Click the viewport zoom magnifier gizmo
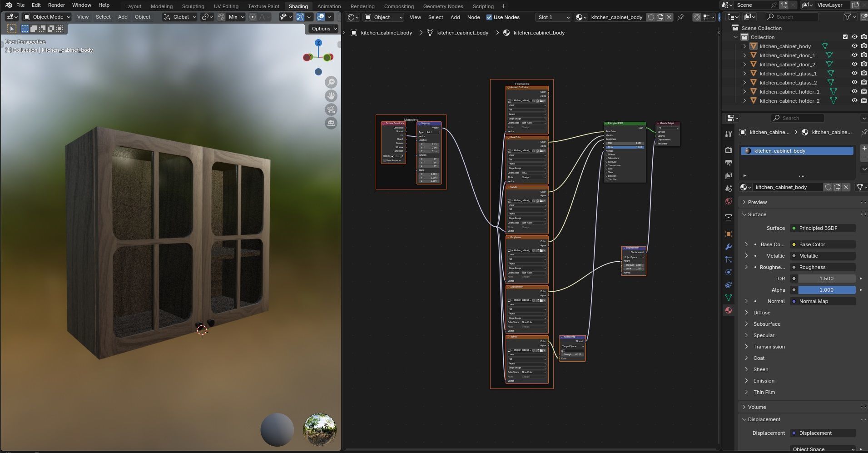868x453 pixels. coord(331,82)
